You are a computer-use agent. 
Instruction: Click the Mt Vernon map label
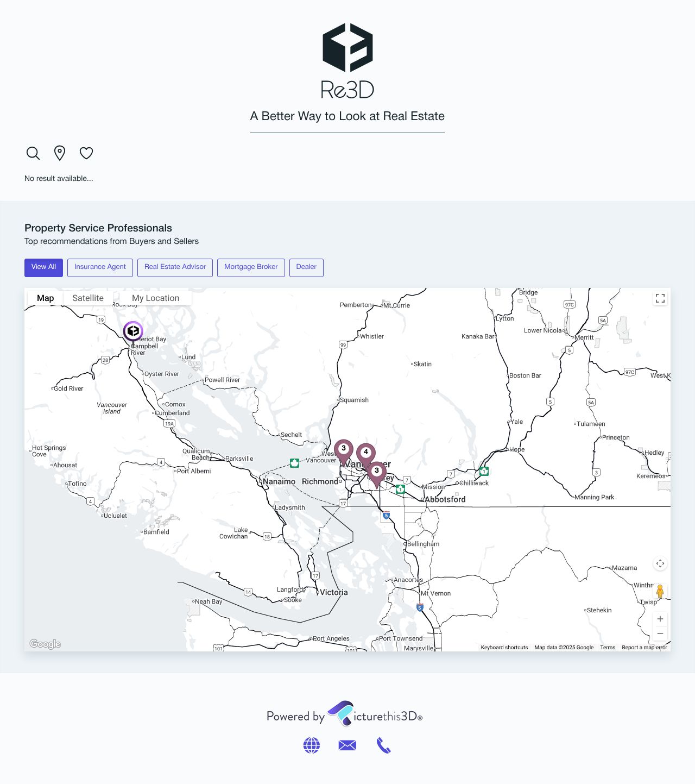click(x=435, y=593)
